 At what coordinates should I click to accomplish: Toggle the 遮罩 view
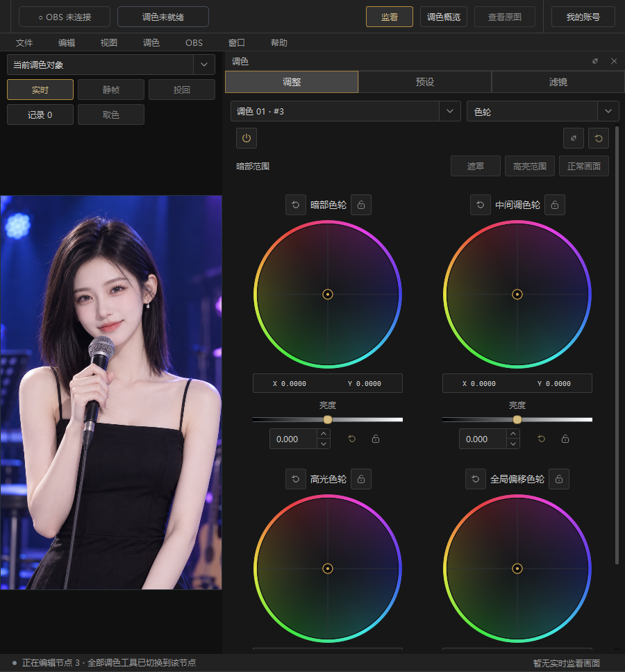click(x=476, y=167)
